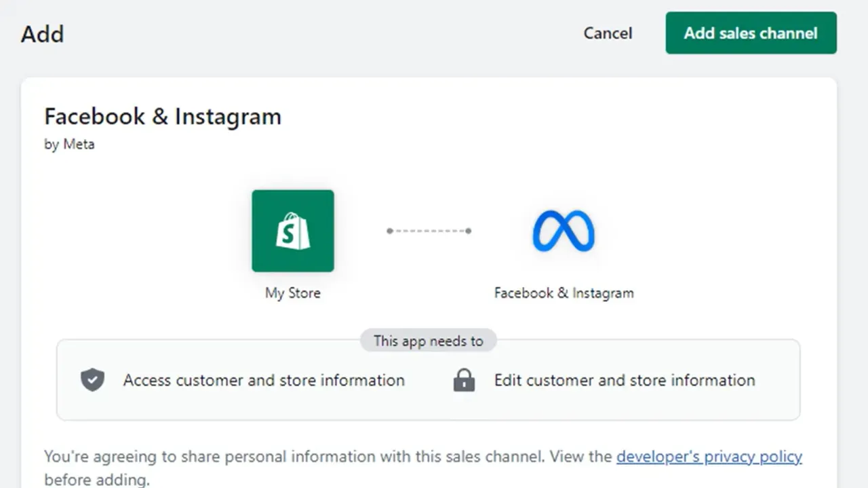Click the "by Meta" developer text
Screen dimensions: 868x488
[69, 145]
